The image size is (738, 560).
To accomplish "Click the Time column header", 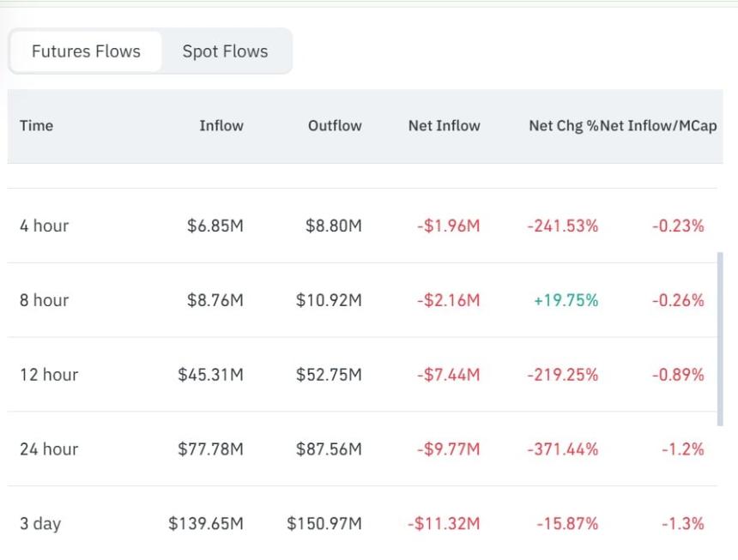I will 36,125.
